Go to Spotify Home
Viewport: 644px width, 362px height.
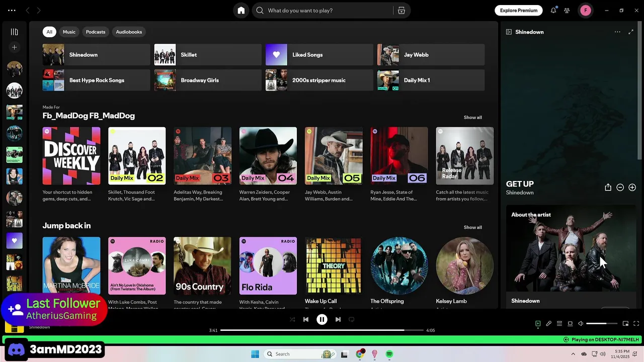pos(241,10)
